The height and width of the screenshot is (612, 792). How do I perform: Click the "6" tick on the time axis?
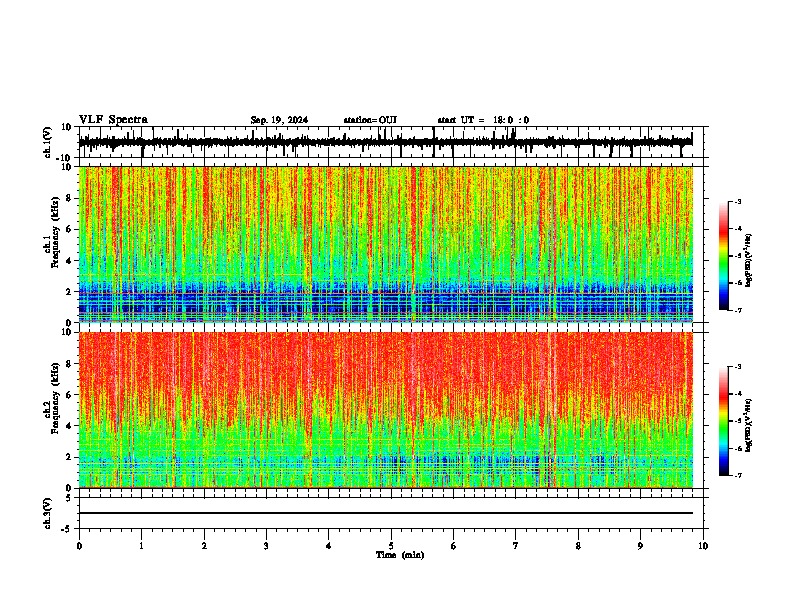[454, 546]
